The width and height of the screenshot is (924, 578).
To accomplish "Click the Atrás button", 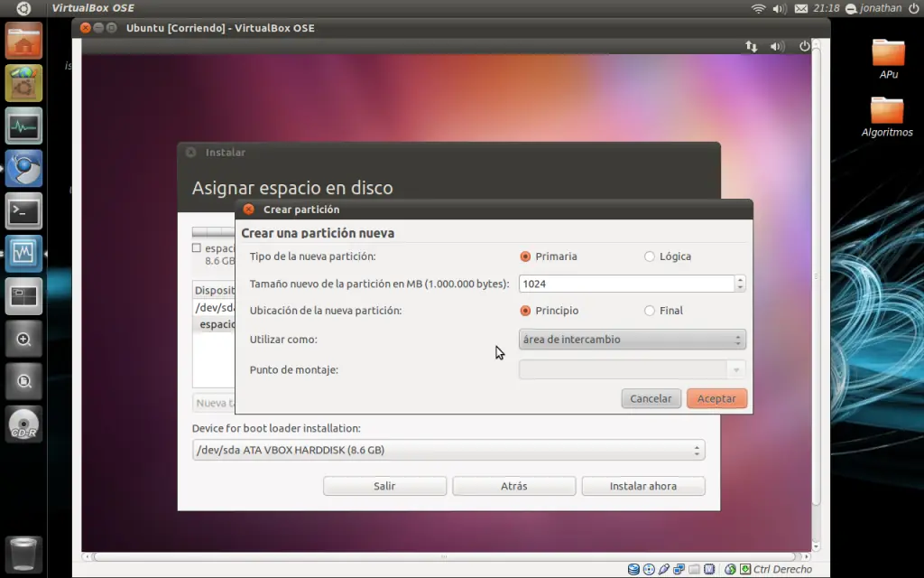I will (513, 486).
